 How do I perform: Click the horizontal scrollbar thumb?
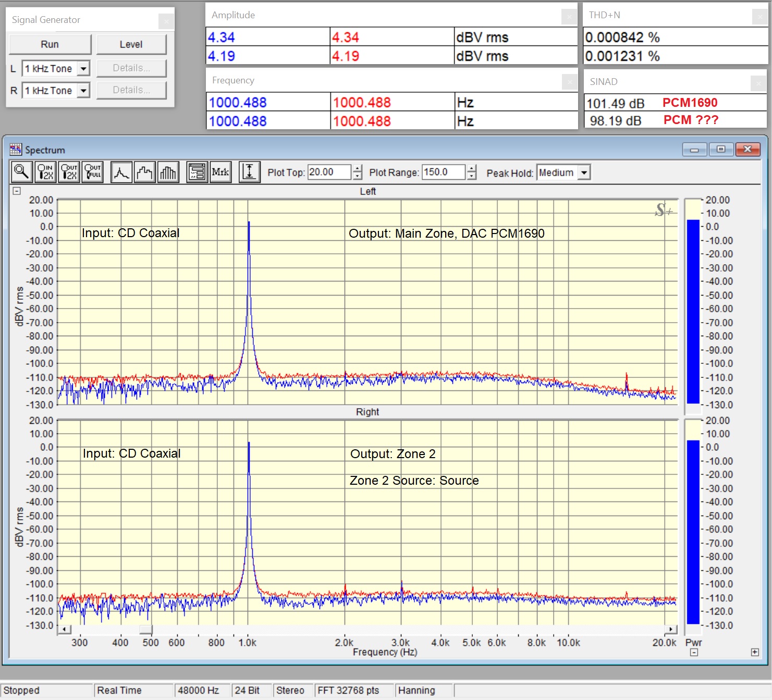[146, 629]
